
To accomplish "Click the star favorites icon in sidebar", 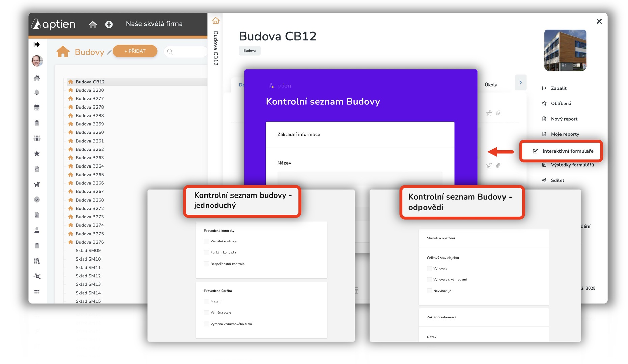I will (37, 154).
